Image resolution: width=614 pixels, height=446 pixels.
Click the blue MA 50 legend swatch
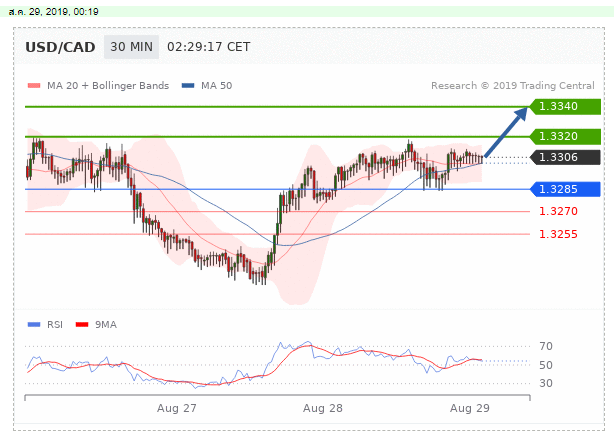188,86
